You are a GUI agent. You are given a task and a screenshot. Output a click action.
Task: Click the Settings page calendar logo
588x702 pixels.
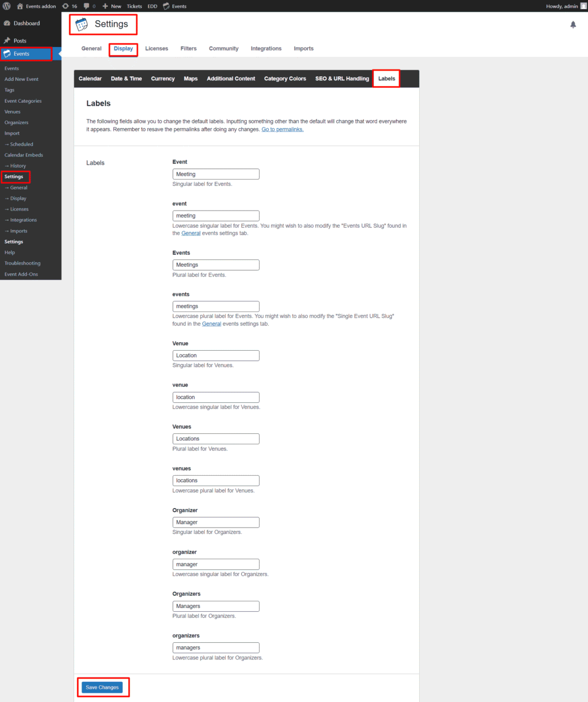click(82, 24)
